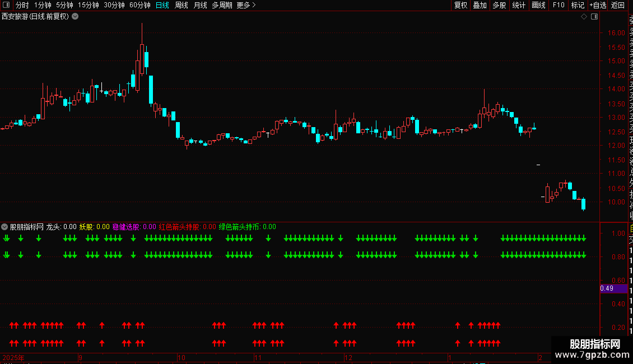
Task: Click the 复权 adjustment button
Action: [460, 5]
